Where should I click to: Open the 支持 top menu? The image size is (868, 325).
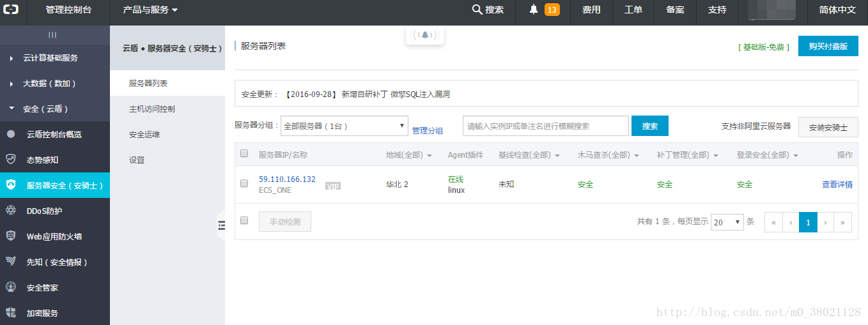[717, 10]
